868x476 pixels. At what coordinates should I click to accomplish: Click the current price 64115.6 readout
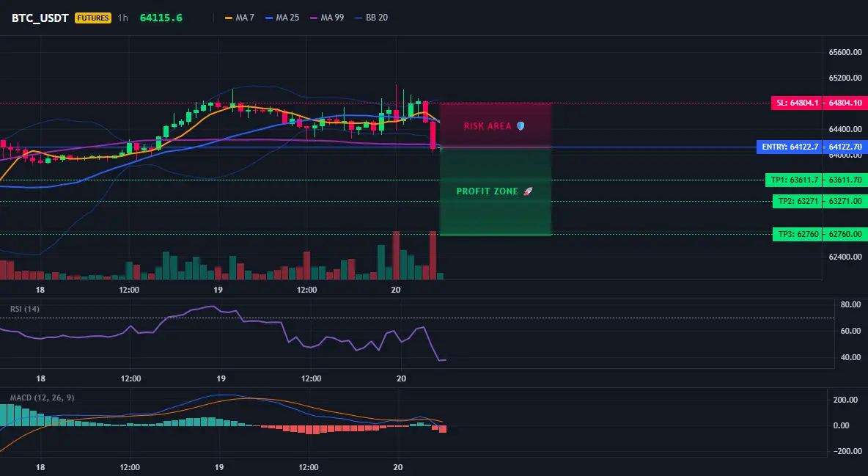[x=161, y=18]
